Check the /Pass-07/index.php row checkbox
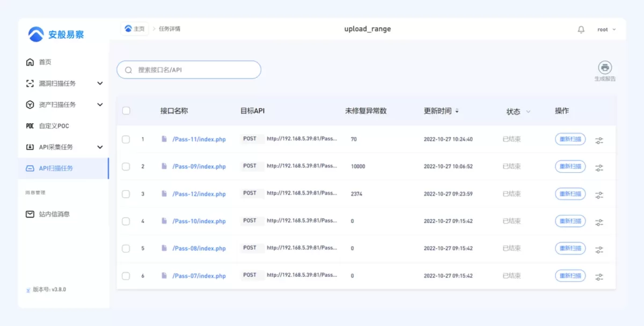 point(126,276)
